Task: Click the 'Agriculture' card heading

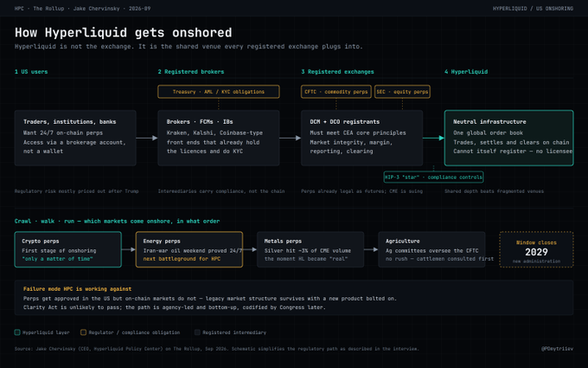Action: pos(403,241)
